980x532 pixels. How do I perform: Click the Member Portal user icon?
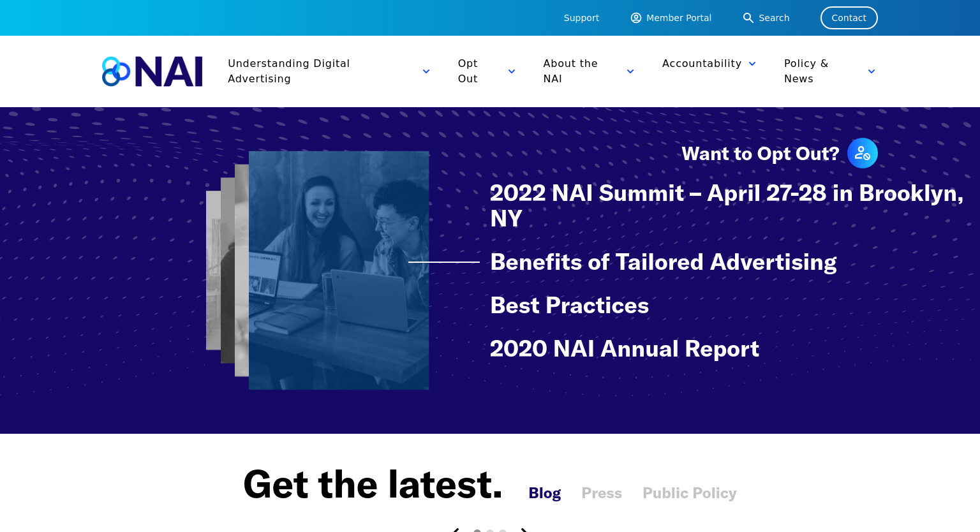(636, 18)
